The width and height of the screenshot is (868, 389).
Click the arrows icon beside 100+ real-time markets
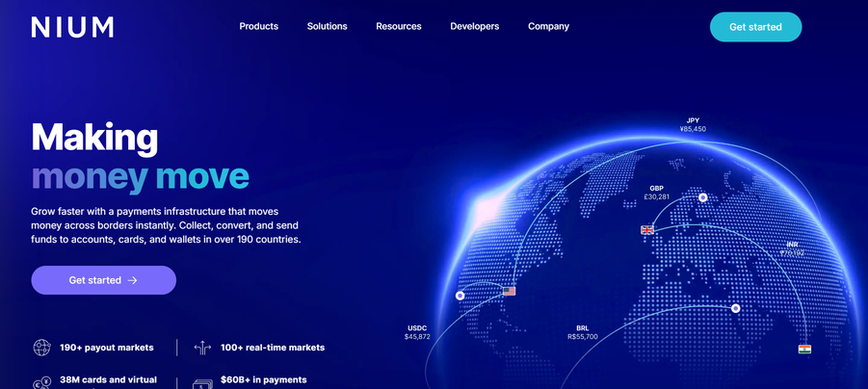202,348
